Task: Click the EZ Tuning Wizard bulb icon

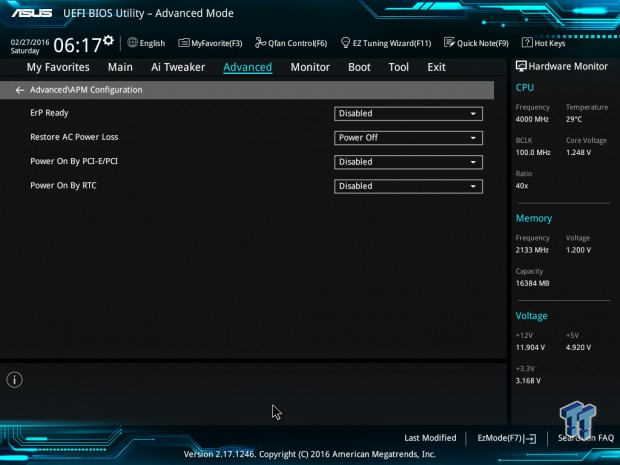Action: [345, 42]
